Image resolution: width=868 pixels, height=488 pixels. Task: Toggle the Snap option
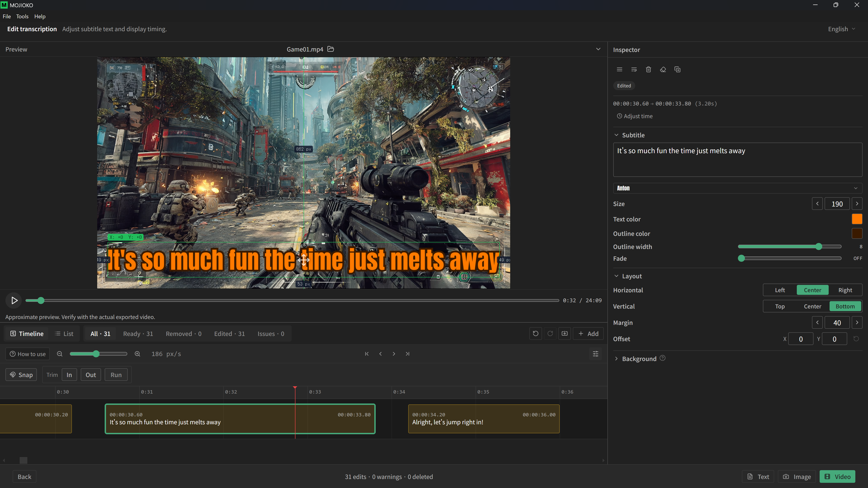21,375
